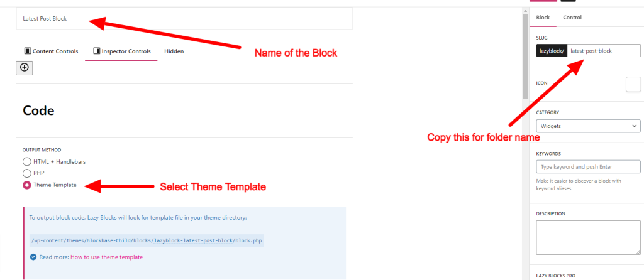Choose the Theme Template radio option

click(x=27, y=185)
